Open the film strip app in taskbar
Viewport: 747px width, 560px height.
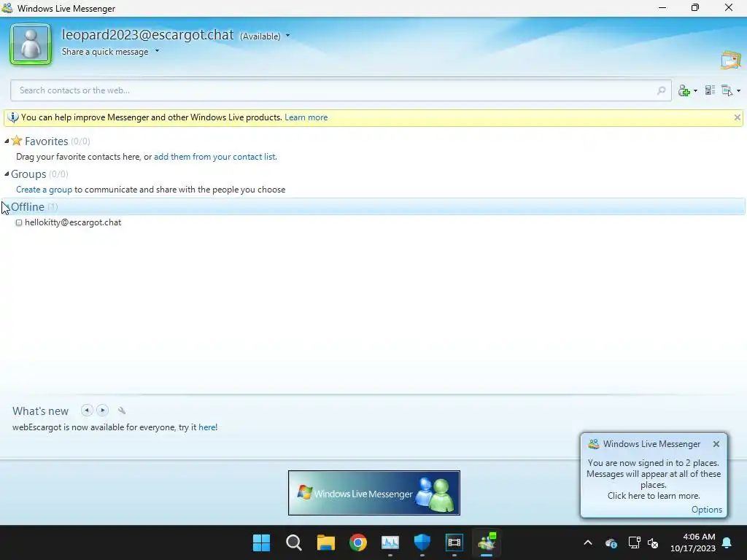(454, 542)
